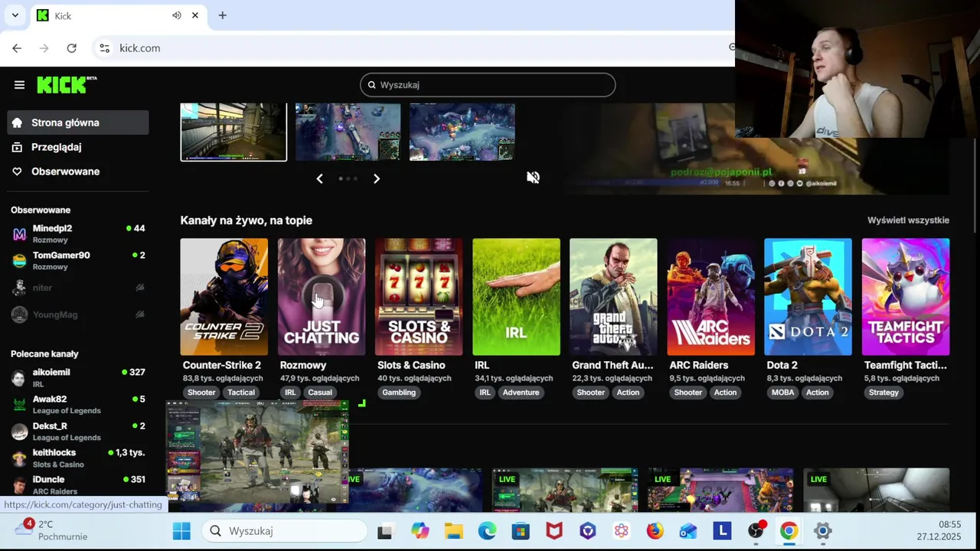
Task: Open followed channel Minedpl2
Action: 78,233
